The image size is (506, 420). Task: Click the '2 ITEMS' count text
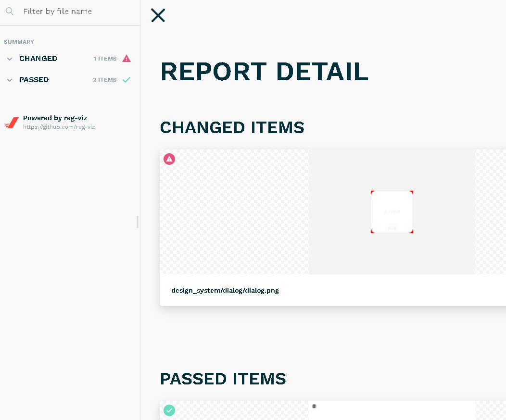(105, 80)
